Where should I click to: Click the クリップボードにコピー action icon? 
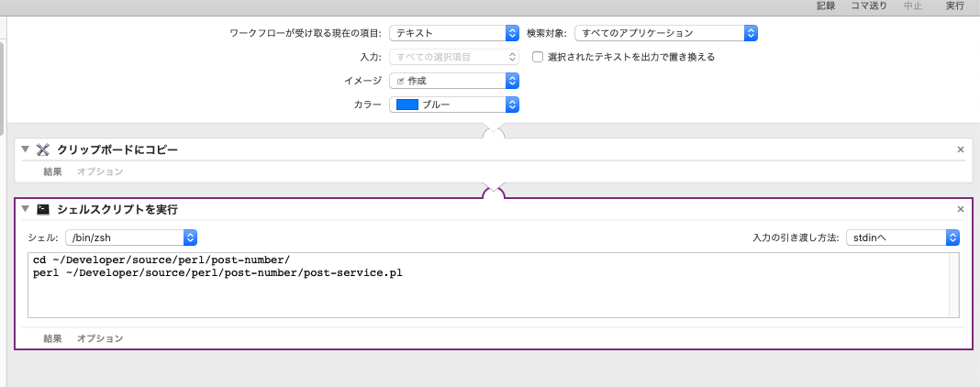42,149
